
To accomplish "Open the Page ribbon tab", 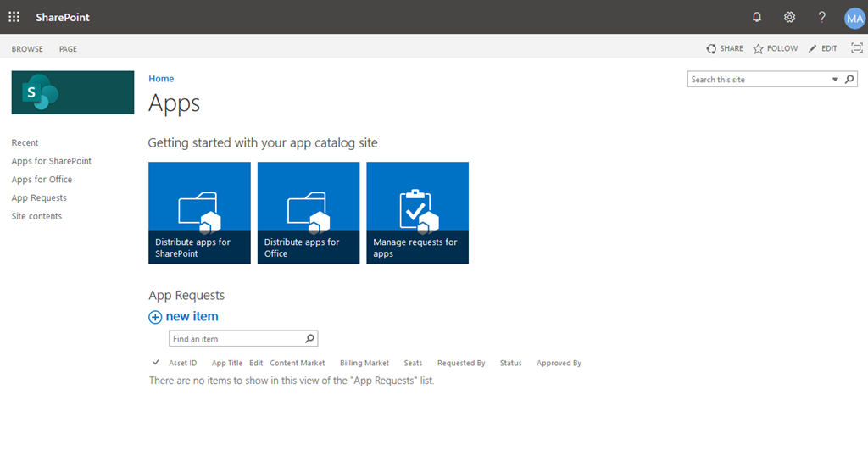I will click(68, 49).
